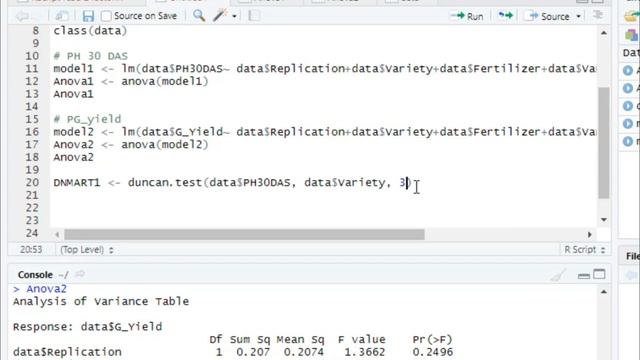Open the R Script file type dropdown

[x=584, y=249]
